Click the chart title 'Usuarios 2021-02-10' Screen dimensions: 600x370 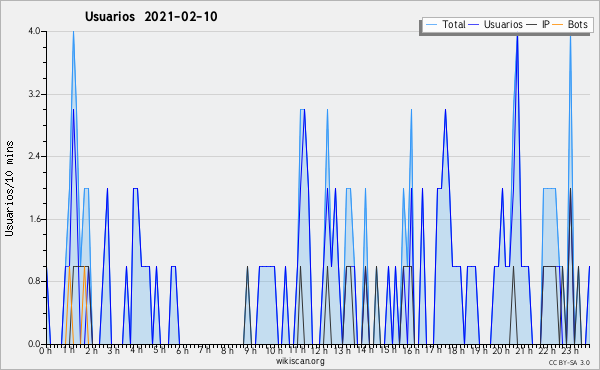pyautogui.click(x=151, y=16)
